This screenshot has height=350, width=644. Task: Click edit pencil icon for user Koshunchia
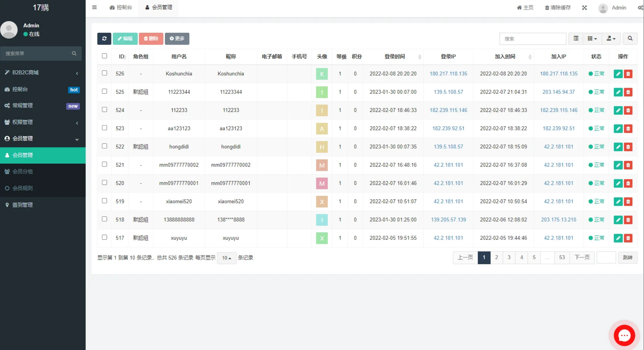pyautogui.click(x=618, y=74)
